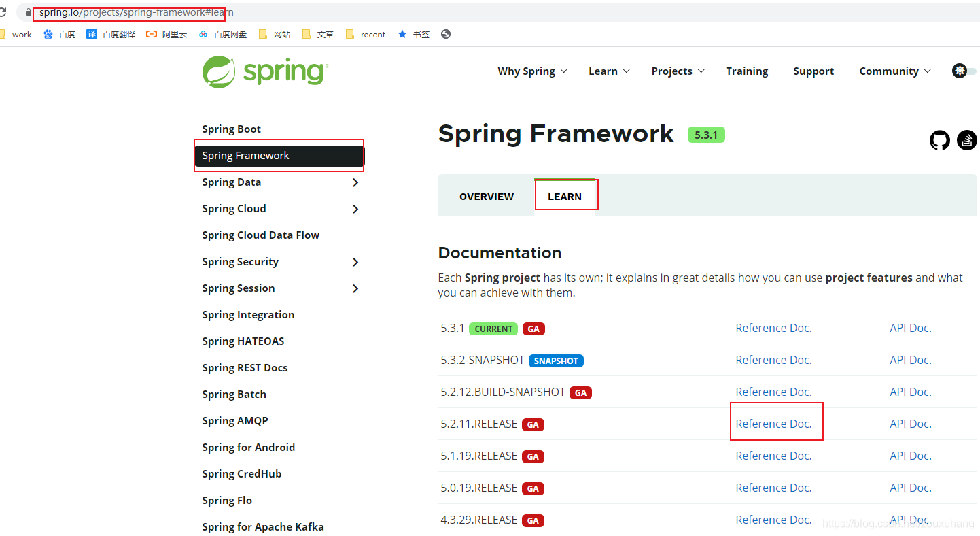Select Spring Framework in sidebar
This screenshot has width=980, height=536.
click(279, 156)
